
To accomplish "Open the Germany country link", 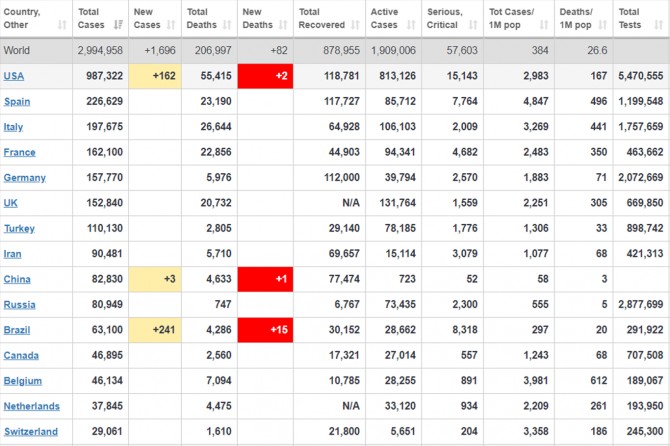I will coord(25,178).
